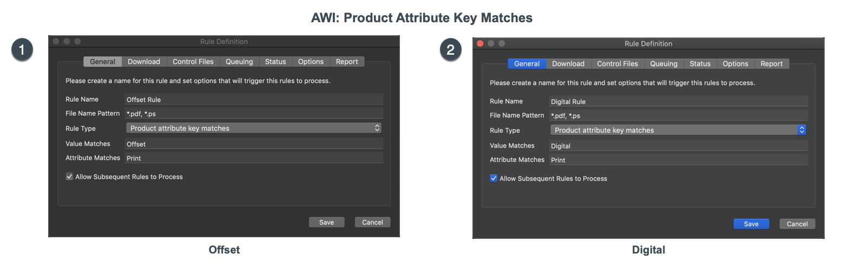Open Rule Type dropdown in Digital dialog
The width and height of the screenshot is (868, 273).
point(678,130)
